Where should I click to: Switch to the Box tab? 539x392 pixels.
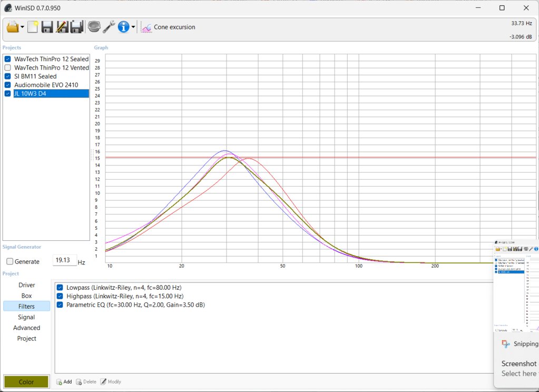[27, 296]
